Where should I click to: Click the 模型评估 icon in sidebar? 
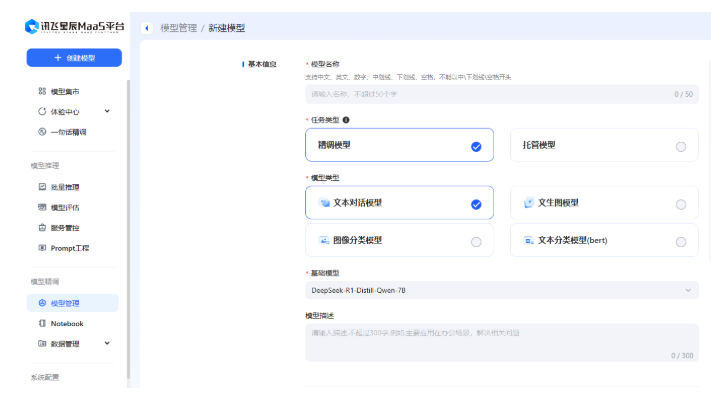coord(42,207)
